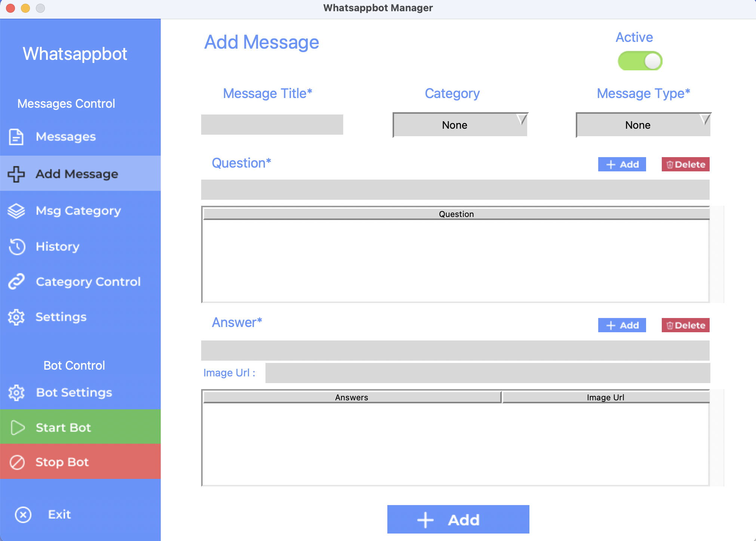Viewport: 756px width, 541px height.
Task: Click the Delete button next to Answer
Action: point(686,325)
